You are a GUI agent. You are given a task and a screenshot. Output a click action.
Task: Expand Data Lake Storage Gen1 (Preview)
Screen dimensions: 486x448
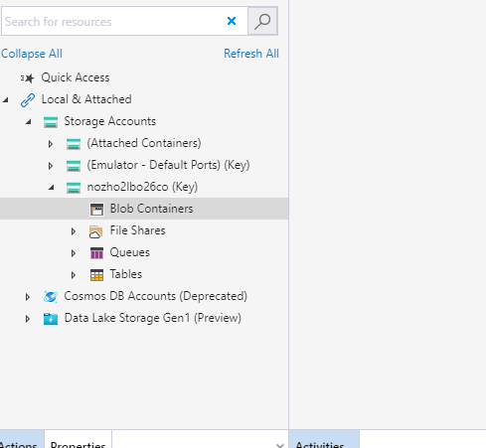coord(28,319)
